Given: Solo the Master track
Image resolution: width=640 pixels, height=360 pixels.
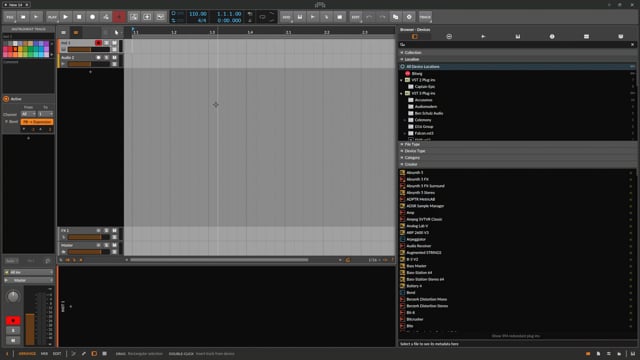Looking at the screenshot, I should (107, 245).
